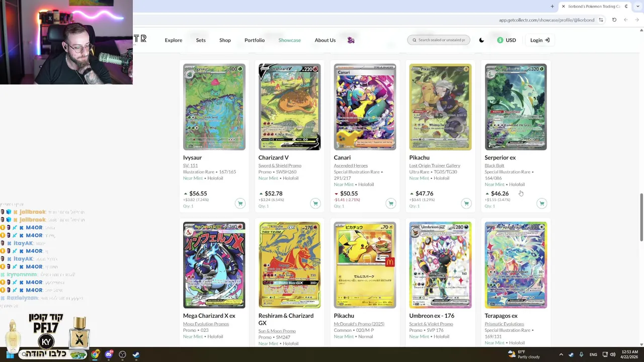Click the cart icon under Charizard V
Image resolution: width=644 pixels, height=362 pixels.
click(315, 203)
